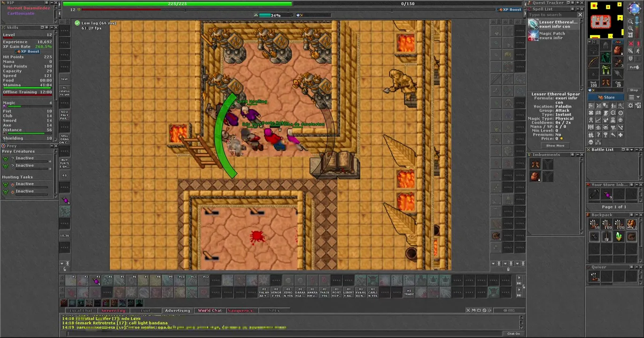Click the pink potion in Store Inbox
Screen dimensions: 644x338
607,194
